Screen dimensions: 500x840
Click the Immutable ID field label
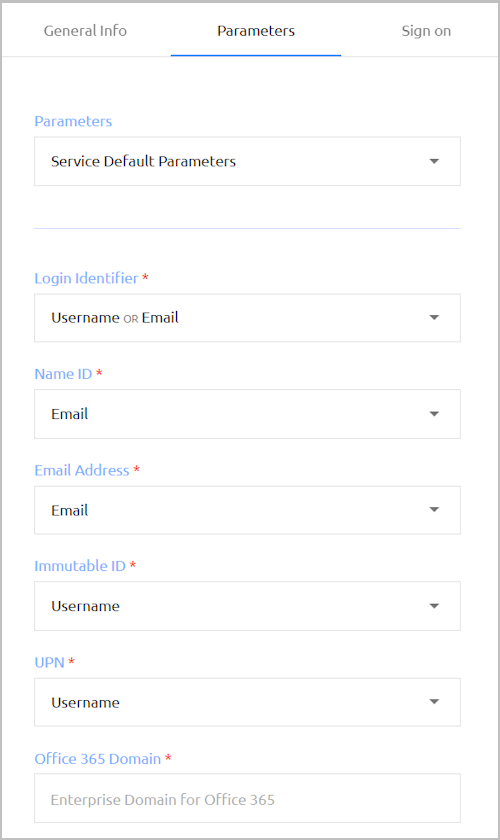(80, 566)
